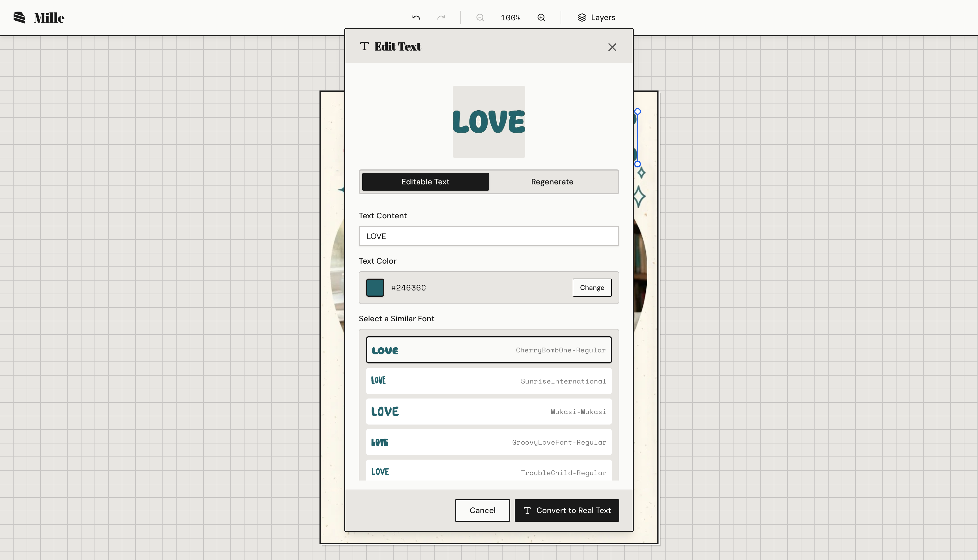Image resolution: width=978 pixels, height=560 pixels.
Task: Click the undo arrow icon
Action: (416, 18)
